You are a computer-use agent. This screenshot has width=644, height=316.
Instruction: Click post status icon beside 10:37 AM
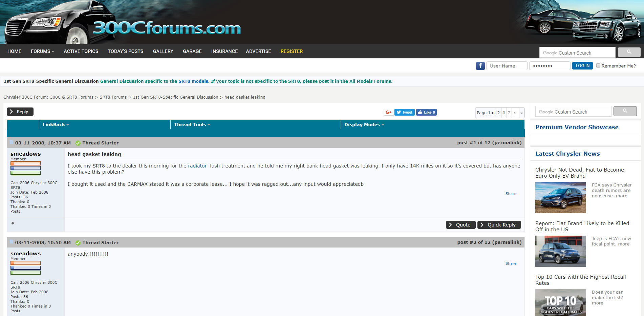(12, 142)
